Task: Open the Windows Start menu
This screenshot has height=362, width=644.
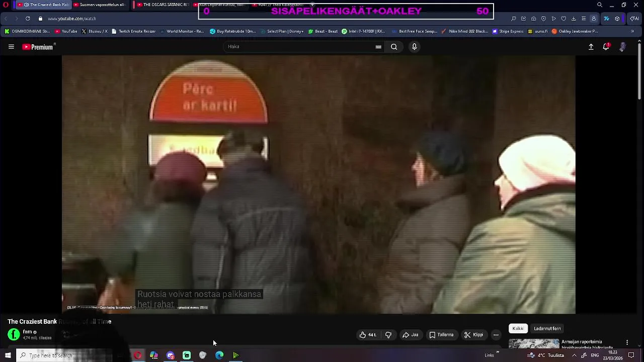Action: (8, 355)
